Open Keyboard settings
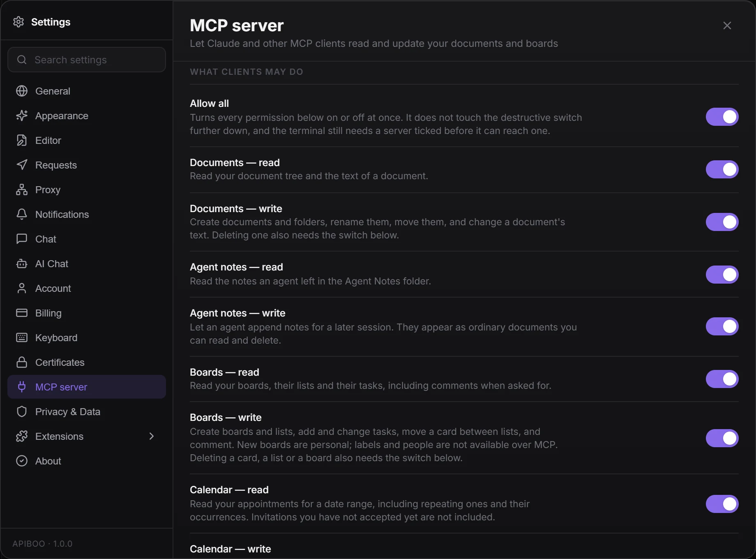The image size is (756, 559). click(87, 338)
